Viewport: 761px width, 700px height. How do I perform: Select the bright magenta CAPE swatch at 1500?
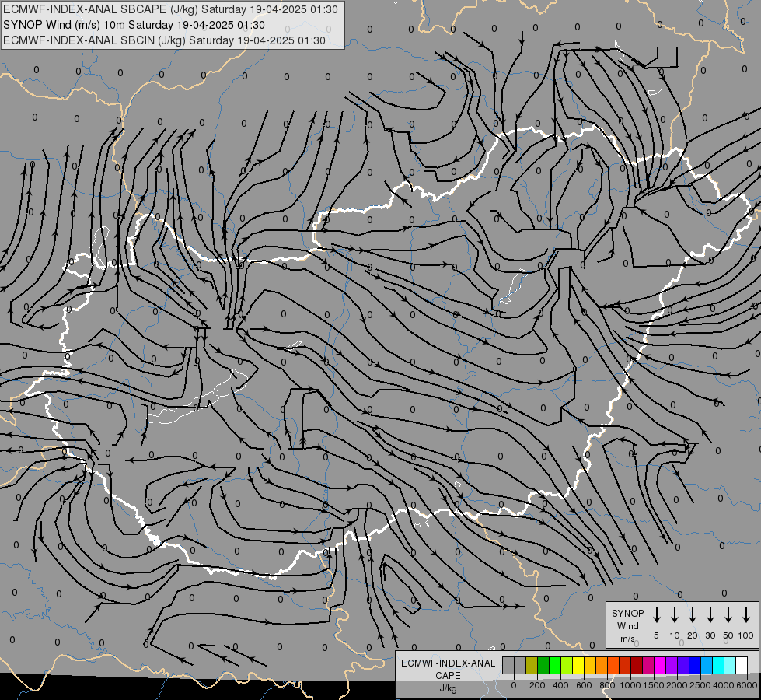coord(661,665)
